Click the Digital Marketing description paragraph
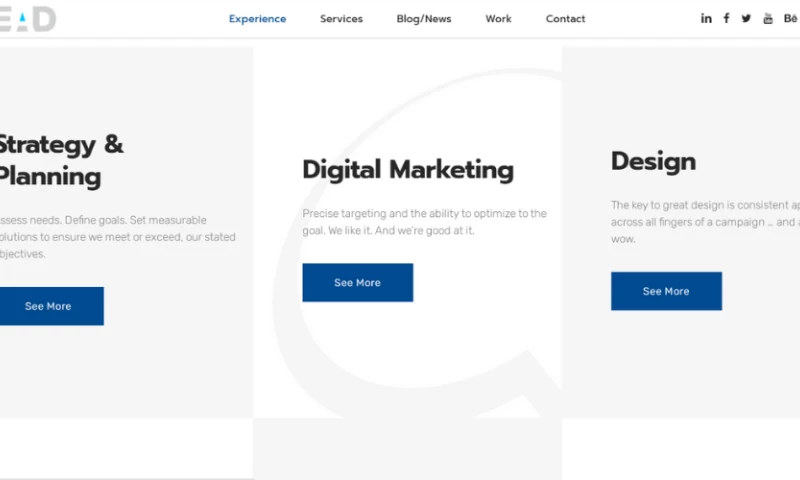The height and width of the screenshot is (480, 800). click(424, 222)
